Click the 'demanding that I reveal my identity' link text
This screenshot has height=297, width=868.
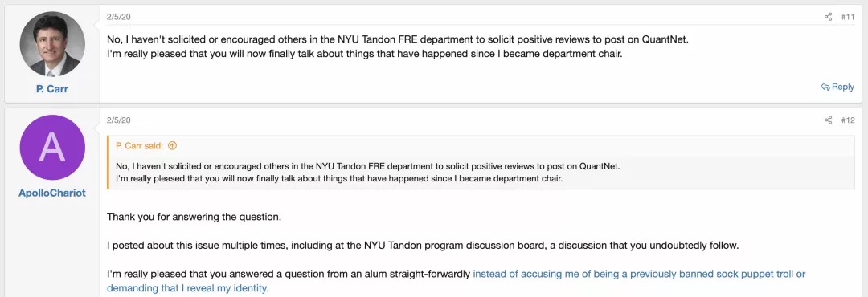pyautogui.click(x=187, y=288)
